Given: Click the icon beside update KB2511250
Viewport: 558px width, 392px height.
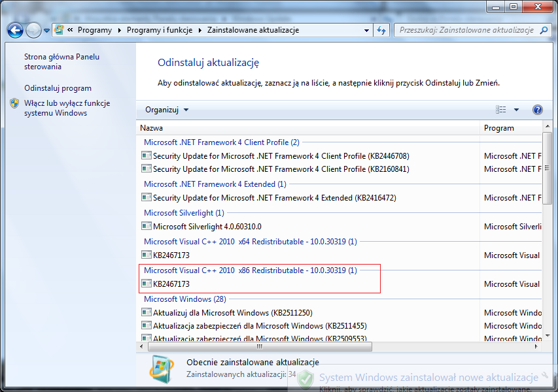Looking at the screenshot, I should [147, 313].
